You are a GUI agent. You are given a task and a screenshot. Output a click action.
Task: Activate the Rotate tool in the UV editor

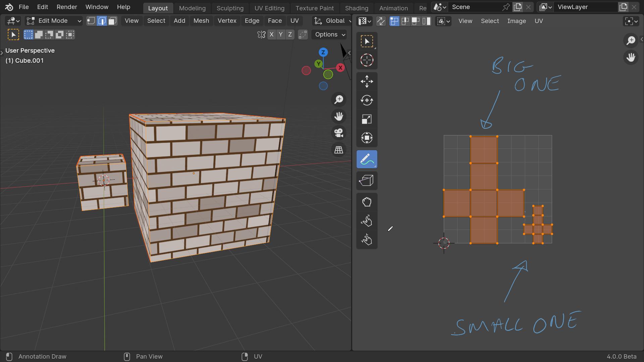(367, 100)
